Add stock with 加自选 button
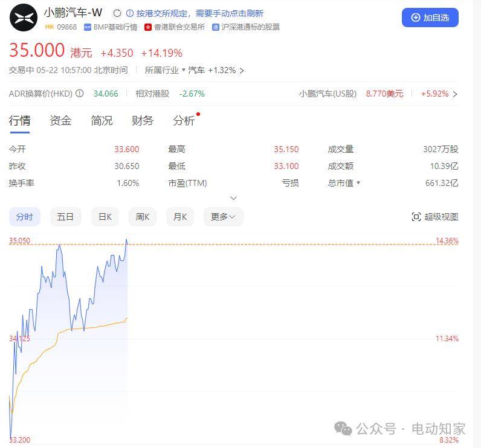Viewport: 481px width, 448px height. click(x=430, y=18)
